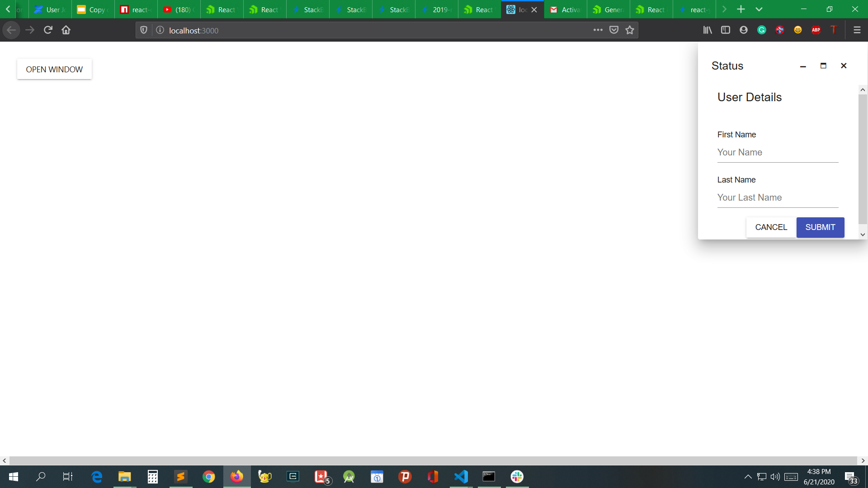Viewport: 868px width, 488px height.
Task: Toggle the sidebar view icon
Action: 726,30
